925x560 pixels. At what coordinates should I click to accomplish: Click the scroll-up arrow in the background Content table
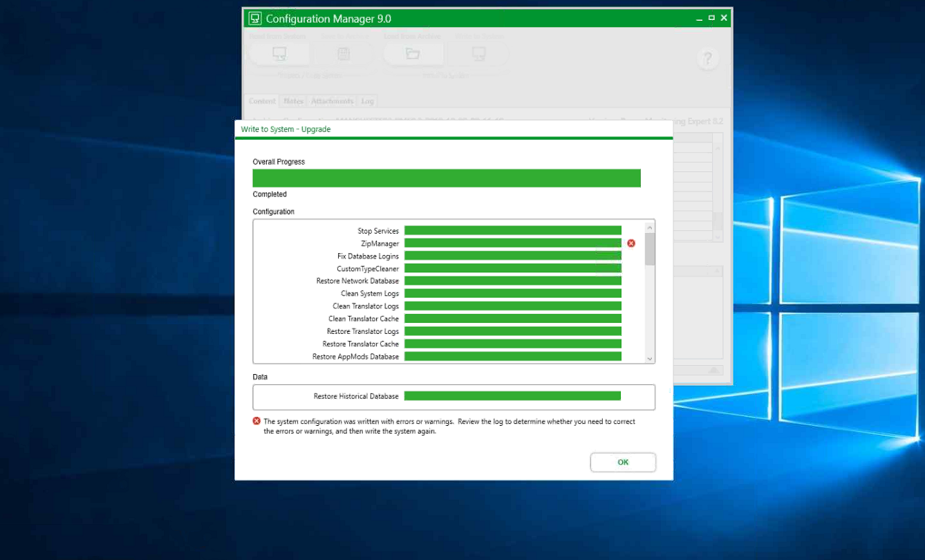718,148
